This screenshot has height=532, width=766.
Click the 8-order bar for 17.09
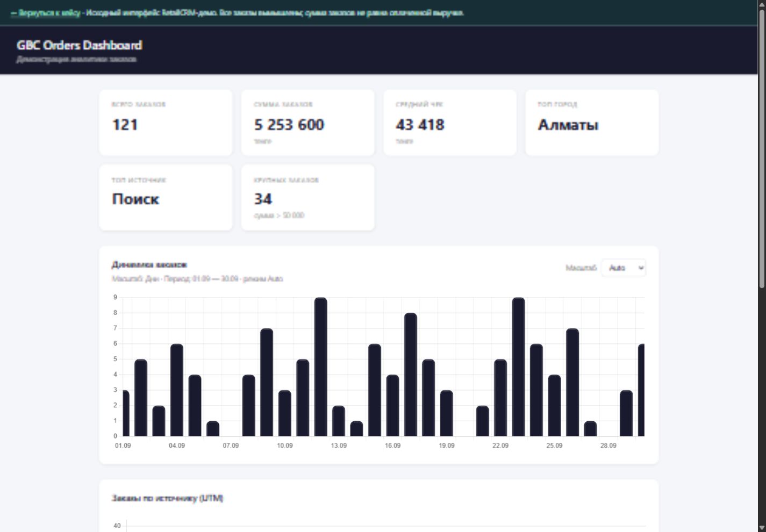(410, 375)
